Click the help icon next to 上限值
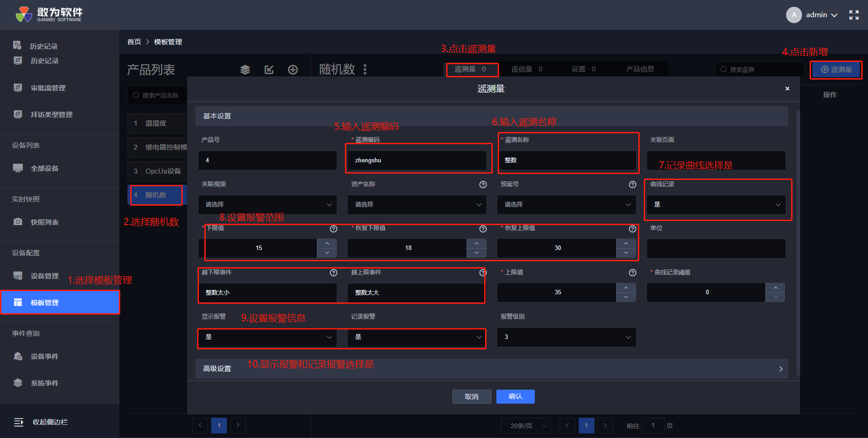This screenshot has height=438, width=868. coord(632,273)
